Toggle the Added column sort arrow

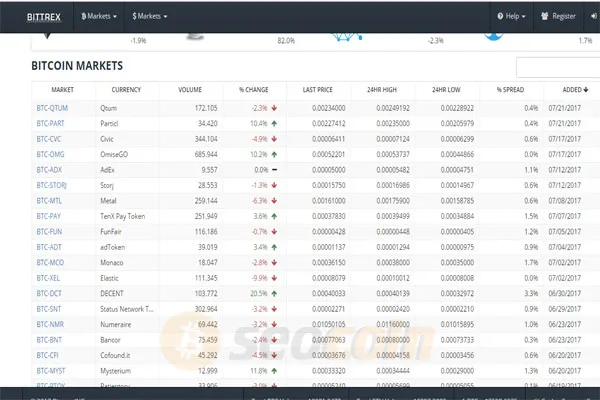tap(586, 90)
